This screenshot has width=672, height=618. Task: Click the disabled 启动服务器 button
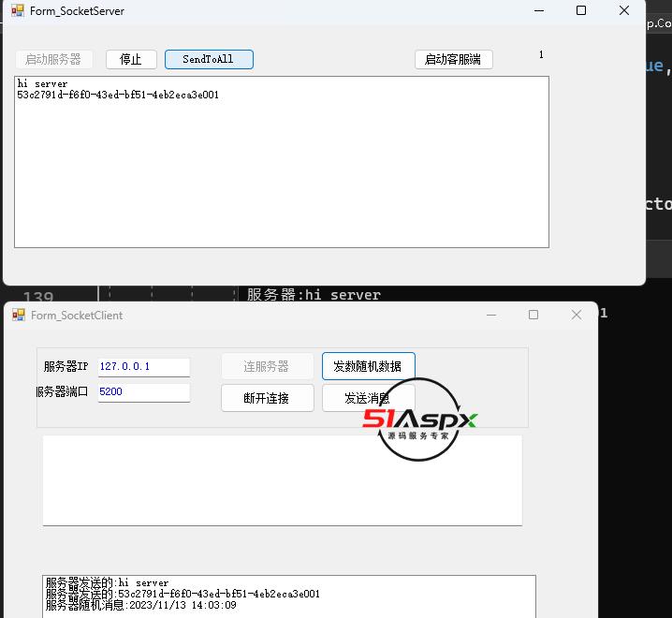(x=53, y=59)
